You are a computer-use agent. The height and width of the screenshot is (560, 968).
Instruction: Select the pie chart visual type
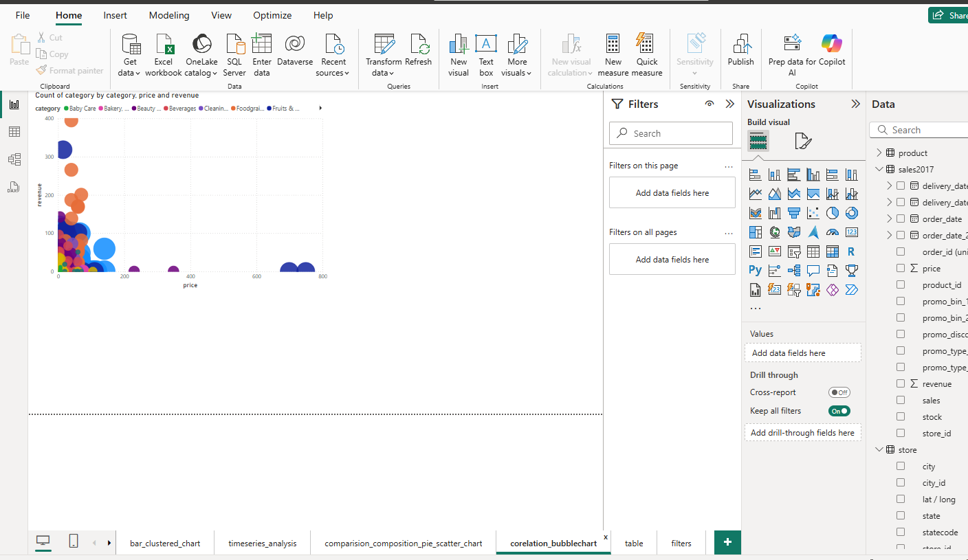pos(833,213)
